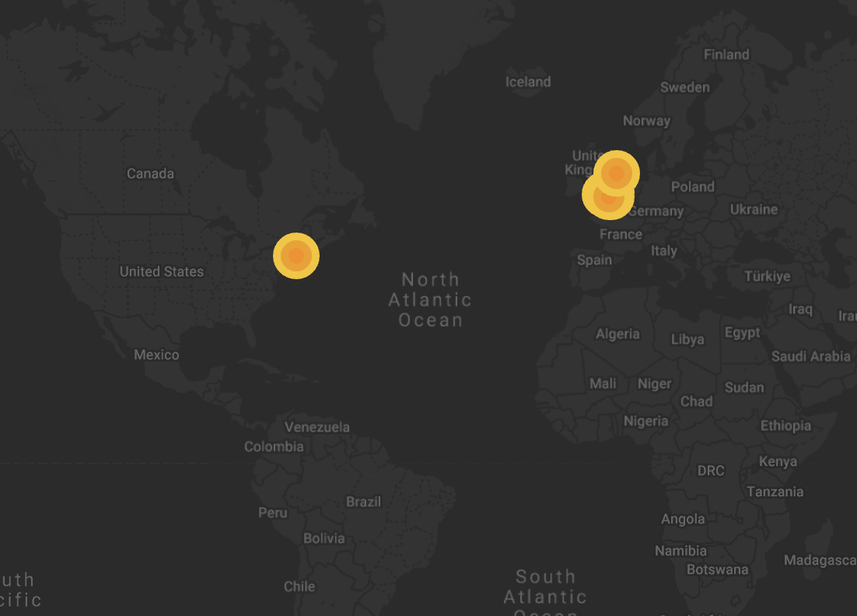The image size is (857, 616).
Task: Select the upper orange marker near United Kingdom
Action: click(x=617, y=173)
